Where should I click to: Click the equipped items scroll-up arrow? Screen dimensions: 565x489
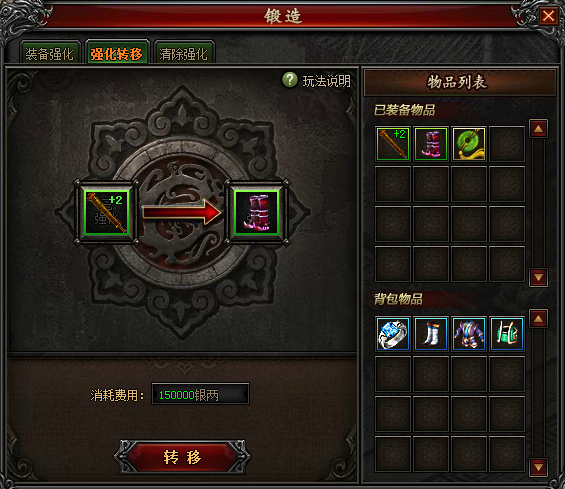[538, 129]
